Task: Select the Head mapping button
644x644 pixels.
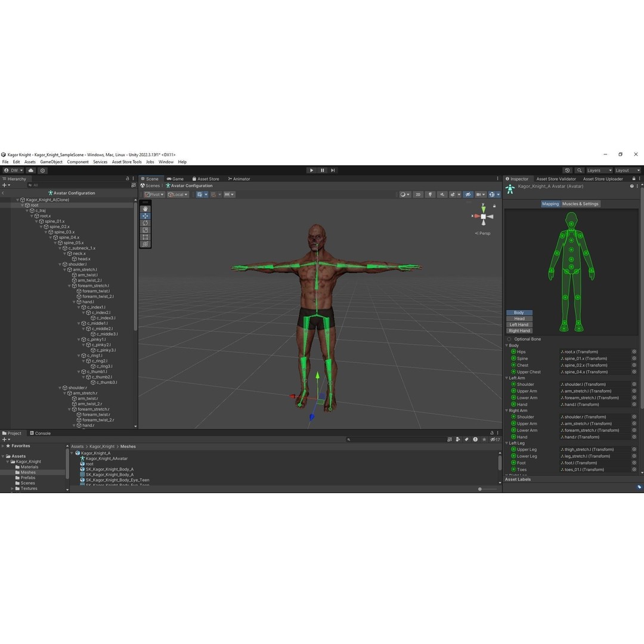Action: 519,318
